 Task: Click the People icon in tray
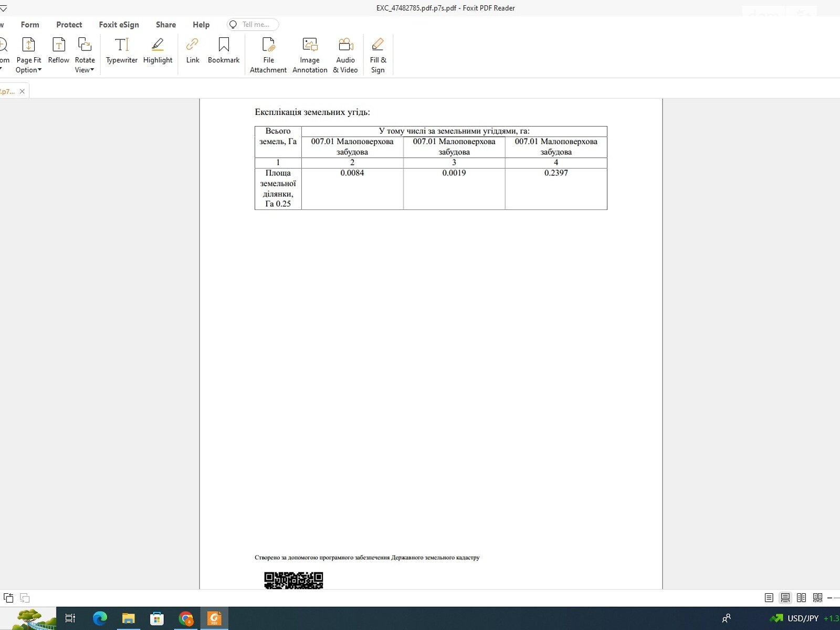727,618
